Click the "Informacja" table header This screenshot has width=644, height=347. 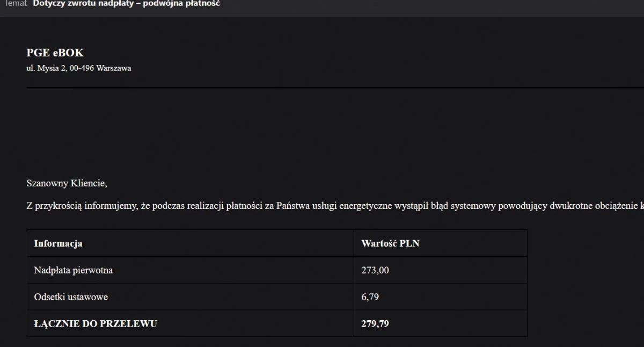[58, 243]
